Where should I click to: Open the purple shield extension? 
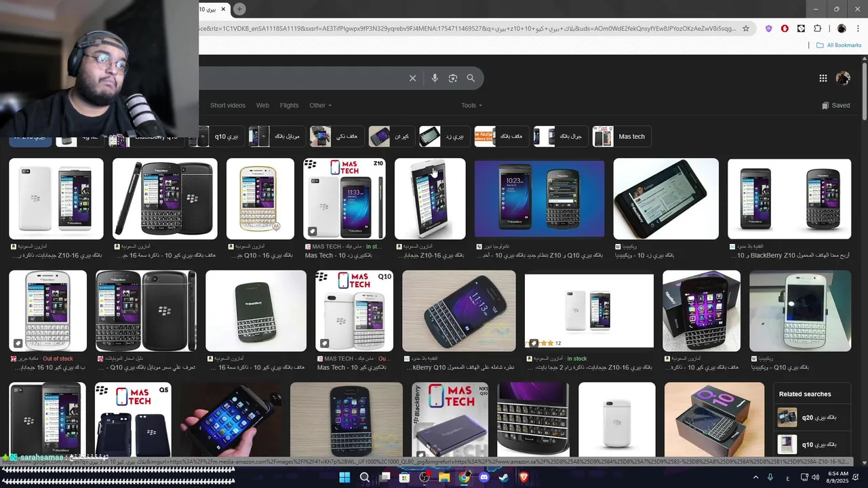click(x=768, y=28)
